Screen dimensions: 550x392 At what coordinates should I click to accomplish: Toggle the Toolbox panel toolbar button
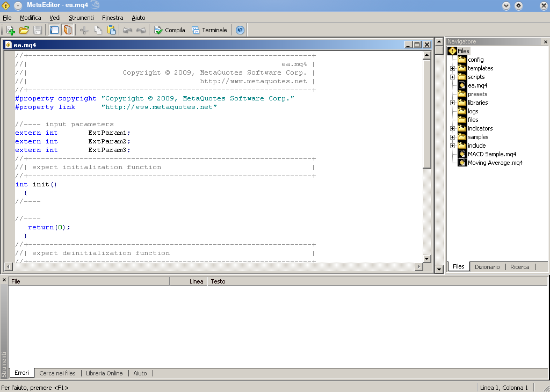(x=67, y=30)
